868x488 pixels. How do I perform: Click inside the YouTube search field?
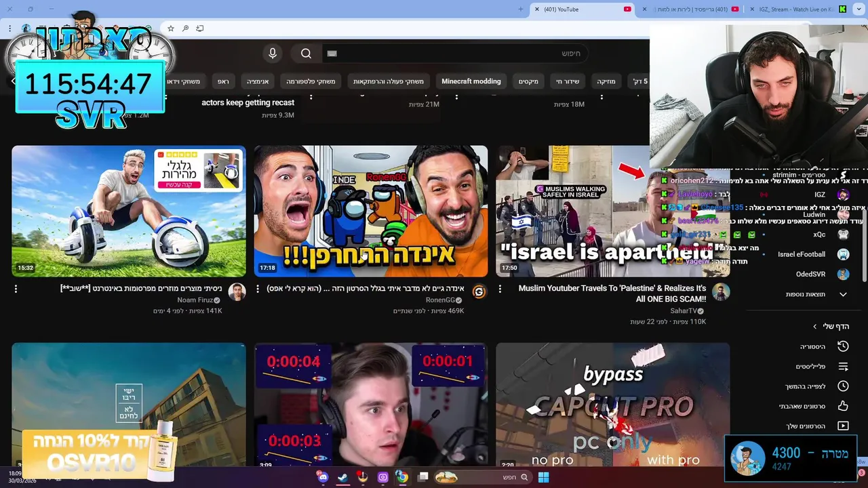point(456,54)
